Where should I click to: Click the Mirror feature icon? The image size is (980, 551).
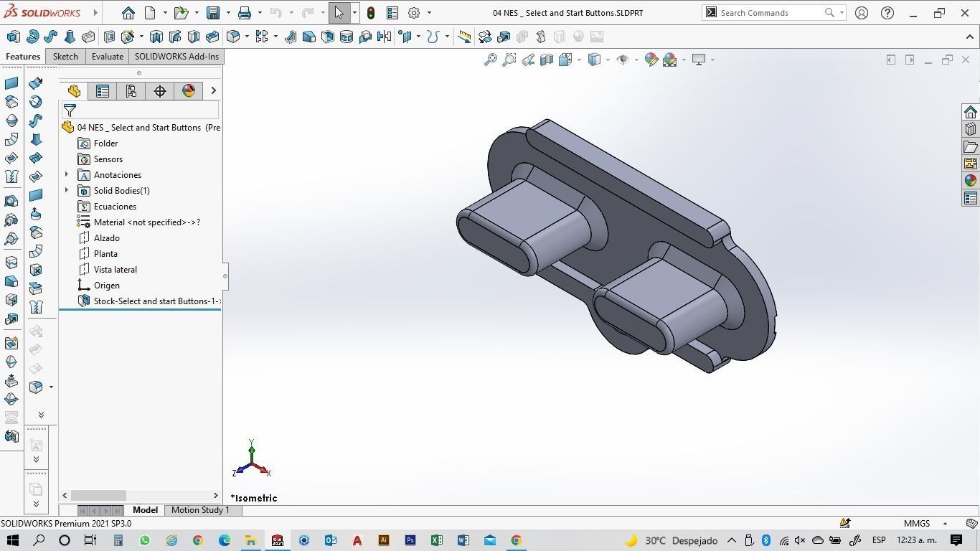coord(384,37)
